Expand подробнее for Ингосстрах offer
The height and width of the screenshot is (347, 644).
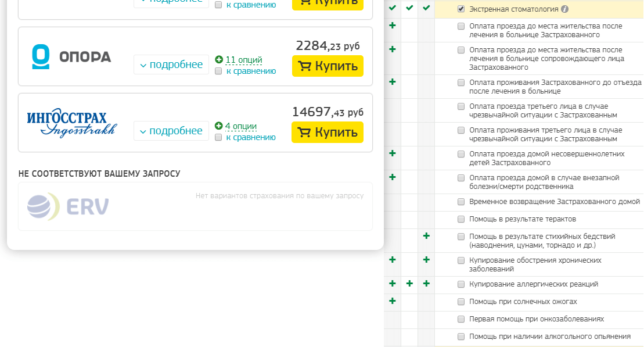click(x=171, y=131)
